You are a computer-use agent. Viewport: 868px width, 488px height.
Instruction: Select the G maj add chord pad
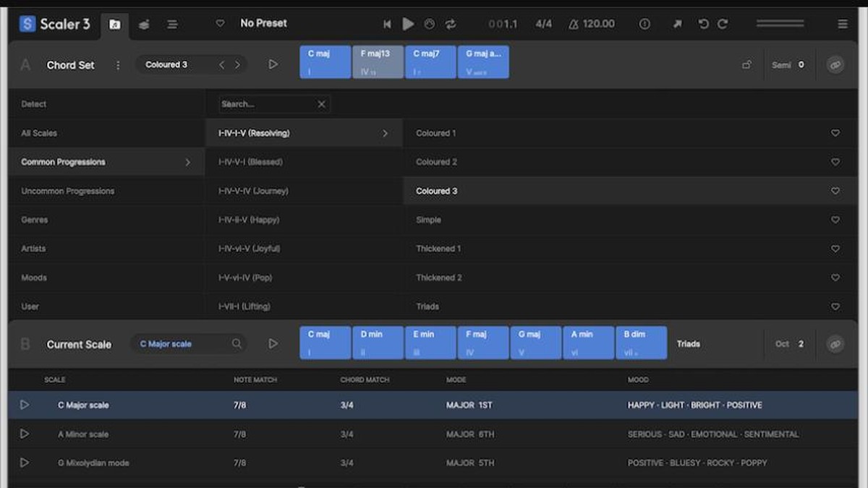coord(483,62)
